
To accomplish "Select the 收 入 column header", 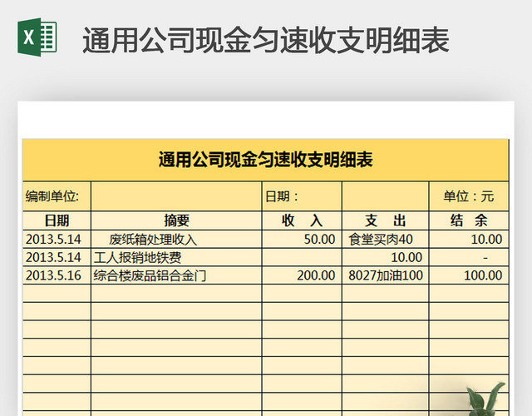I will tap(302, 220).
